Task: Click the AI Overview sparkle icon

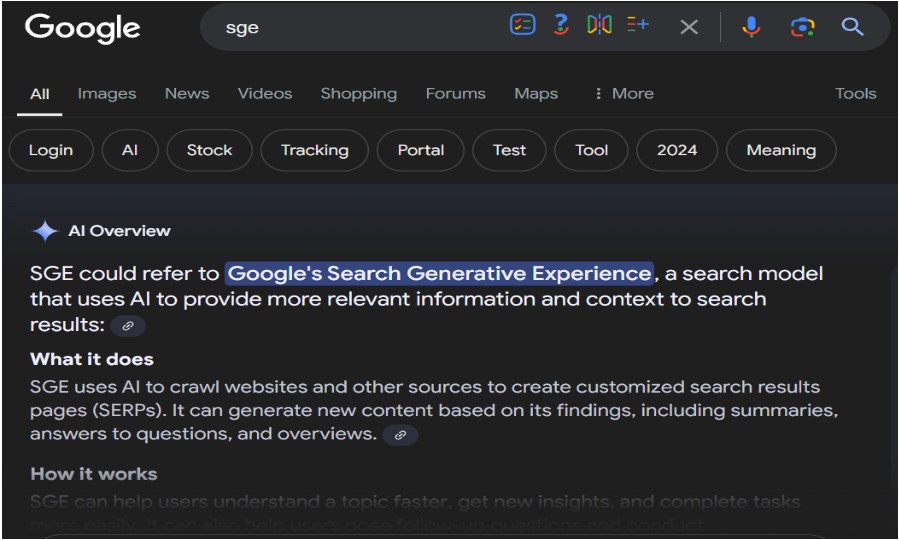Action: click(x=45, y=231)
